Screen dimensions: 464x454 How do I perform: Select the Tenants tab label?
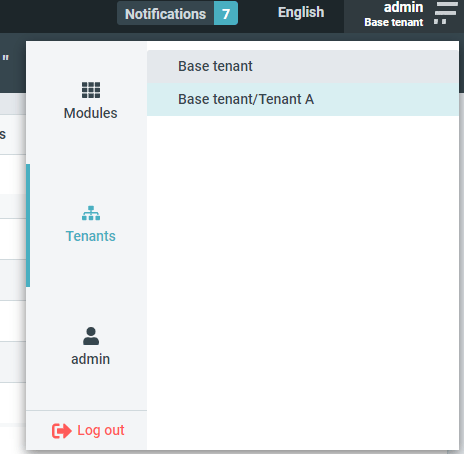coord(91,236)
